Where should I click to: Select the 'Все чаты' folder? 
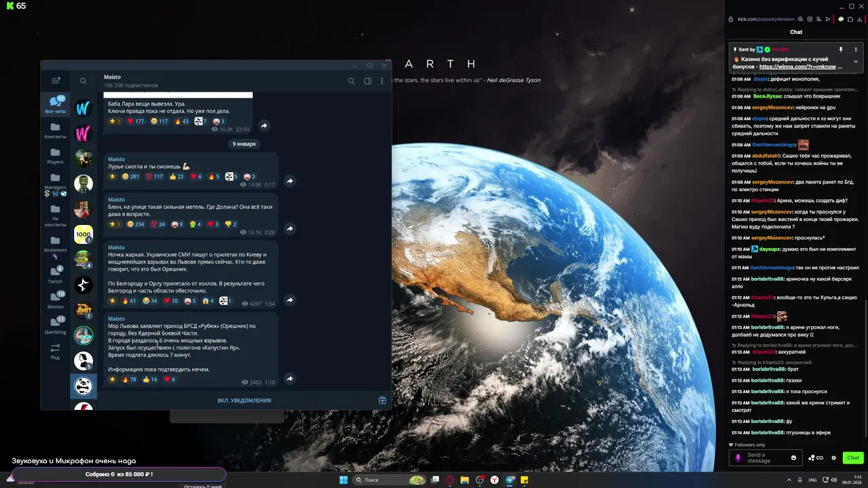coord(56,105)
